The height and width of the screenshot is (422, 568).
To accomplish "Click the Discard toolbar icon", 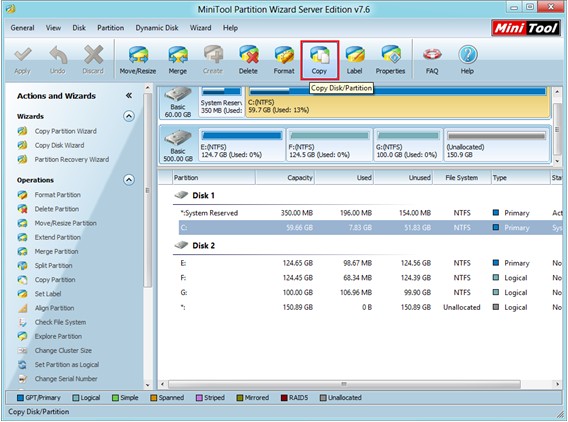I will click(93, 60).
